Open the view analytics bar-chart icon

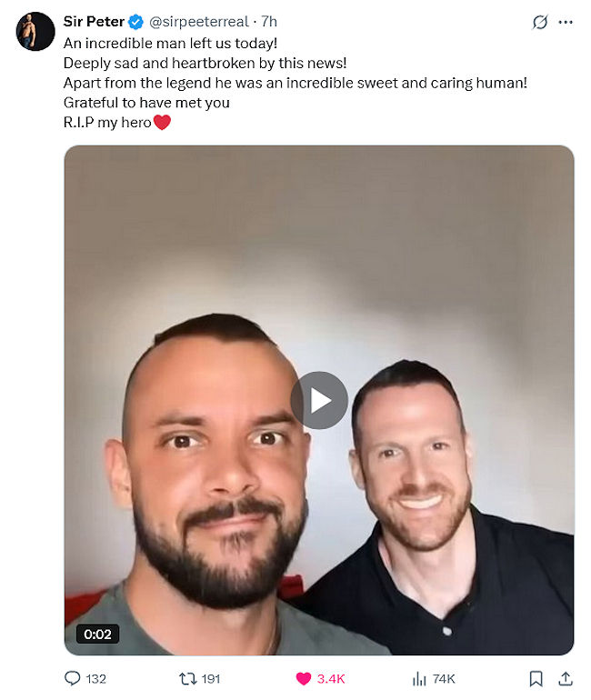[419, 679]
